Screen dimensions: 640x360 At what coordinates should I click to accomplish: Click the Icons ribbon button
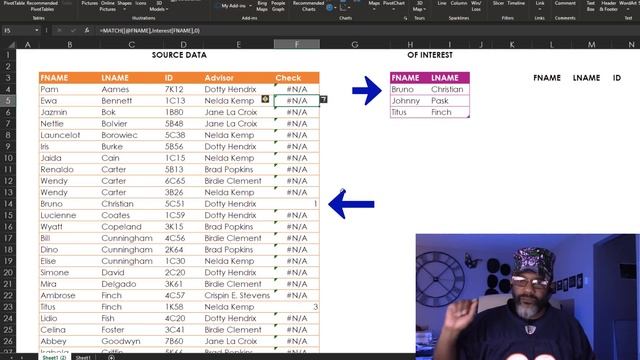pyautogui.click(x=141, y=3)
